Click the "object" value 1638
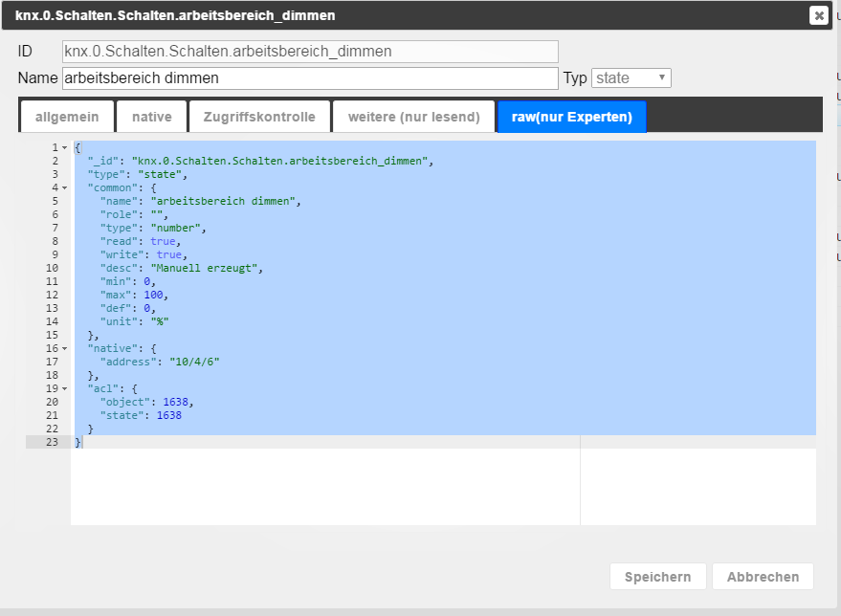The height and width of the screenshot is (616, 841). [x=175, y=402]
